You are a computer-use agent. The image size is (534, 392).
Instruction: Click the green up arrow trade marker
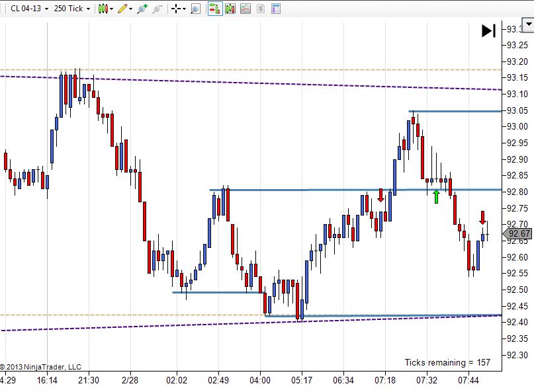(x=436, y=197)
